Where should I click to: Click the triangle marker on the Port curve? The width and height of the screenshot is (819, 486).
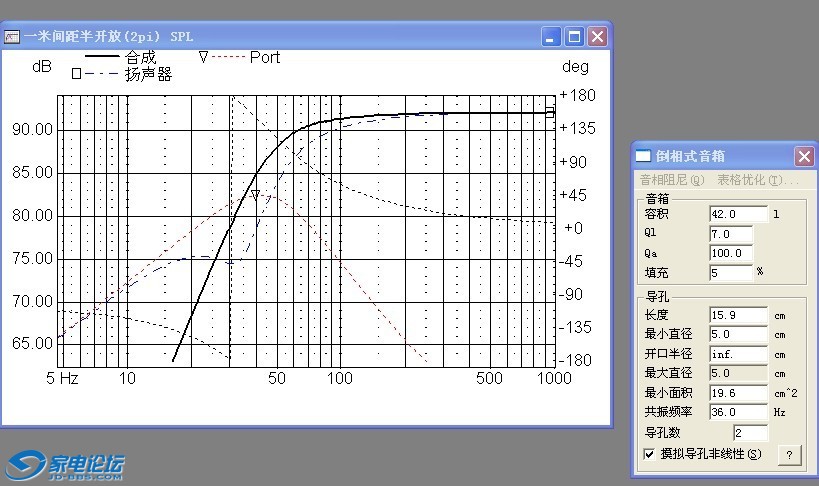click(255, 195)
